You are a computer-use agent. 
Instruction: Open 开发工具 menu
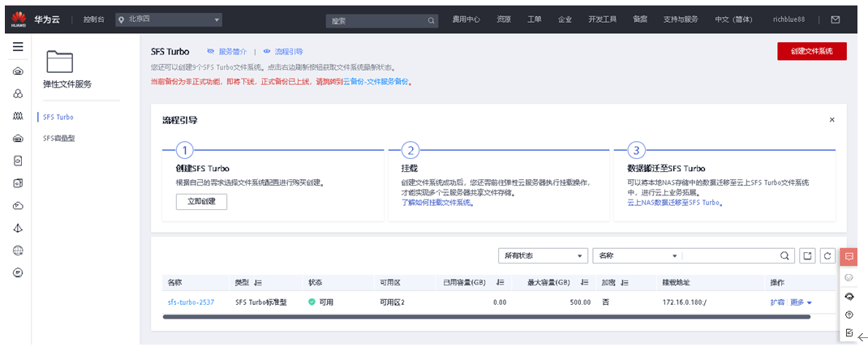[x=602, y=19]
